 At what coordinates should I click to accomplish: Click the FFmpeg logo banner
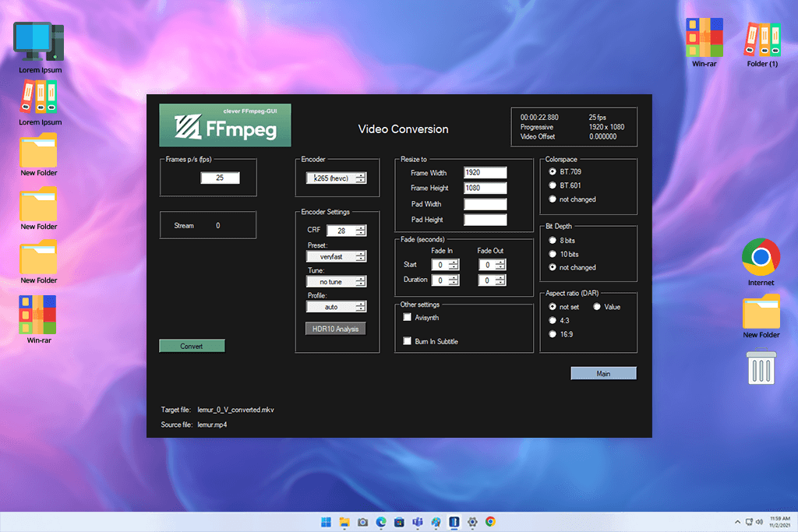coord(225,125)
